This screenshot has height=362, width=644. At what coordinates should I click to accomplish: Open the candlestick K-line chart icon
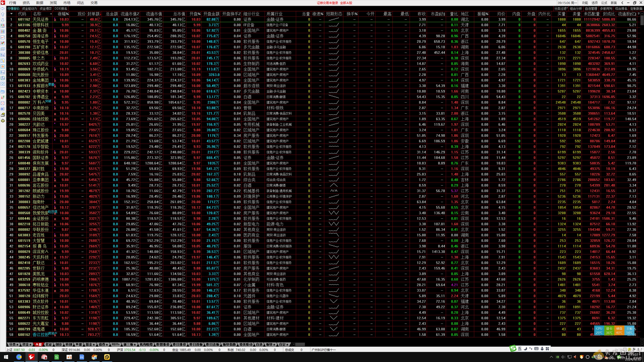click(x=3, y=43)
